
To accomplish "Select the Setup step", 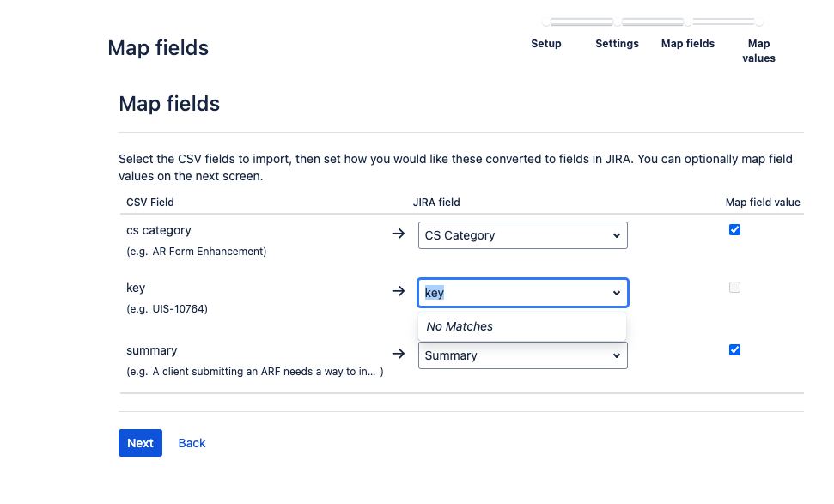I will pos(545,43).
